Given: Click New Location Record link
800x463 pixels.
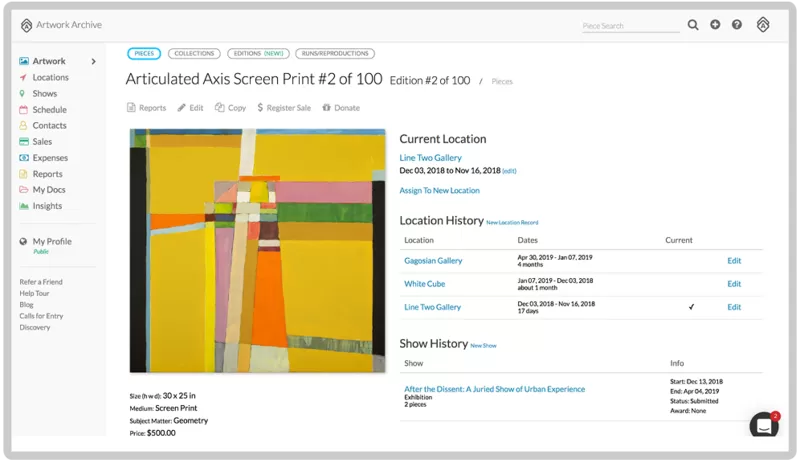Looking at the screenshot, I should pos(512,223).
